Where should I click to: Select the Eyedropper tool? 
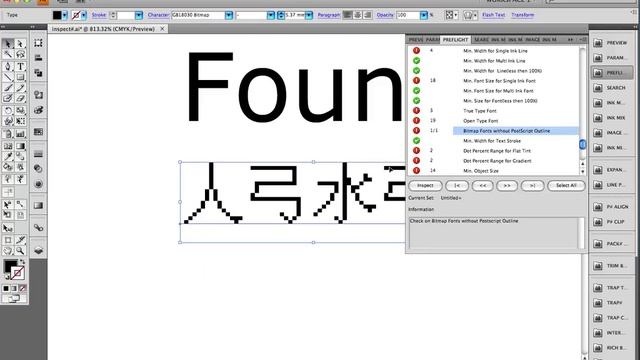[x=8, y=156]
